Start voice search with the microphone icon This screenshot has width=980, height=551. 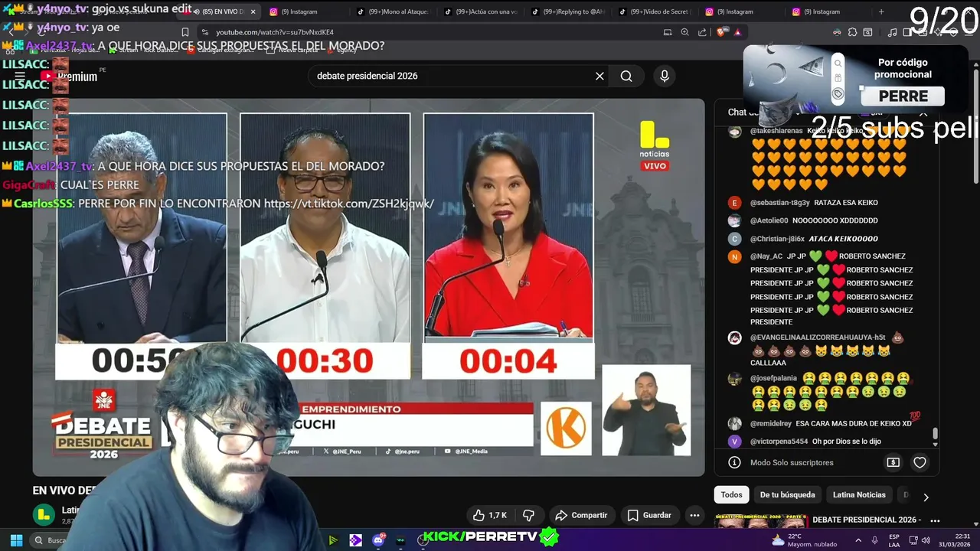pyautogui.click(x=665, y=76)
